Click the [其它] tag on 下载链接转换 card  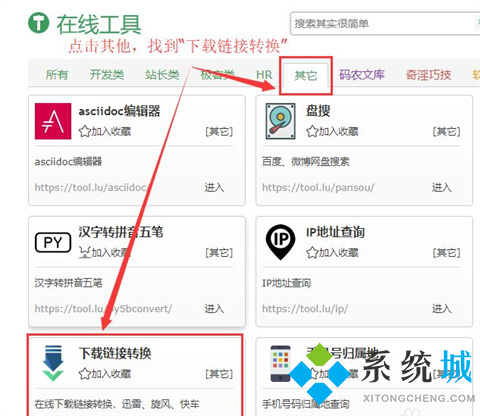219,374
